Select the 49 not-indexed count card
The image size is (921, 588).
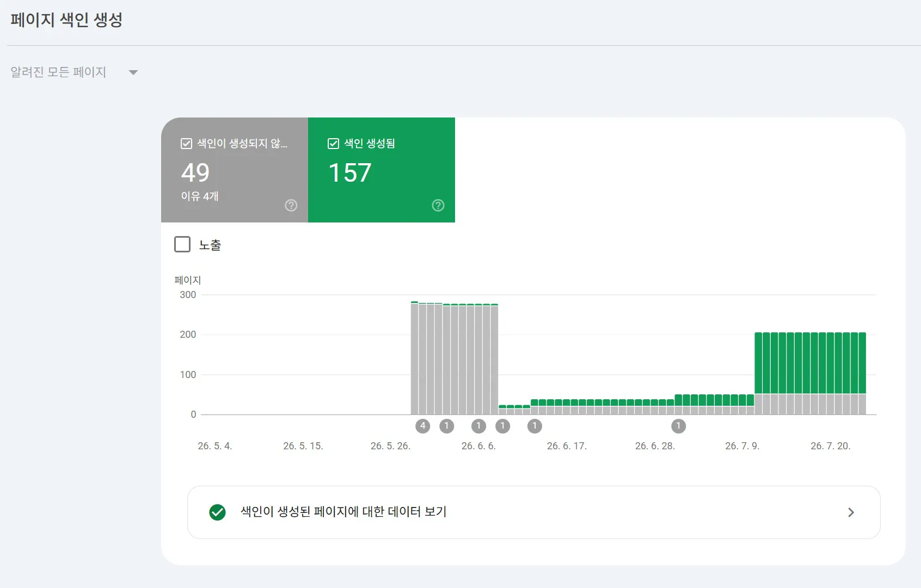coord(235,170)
